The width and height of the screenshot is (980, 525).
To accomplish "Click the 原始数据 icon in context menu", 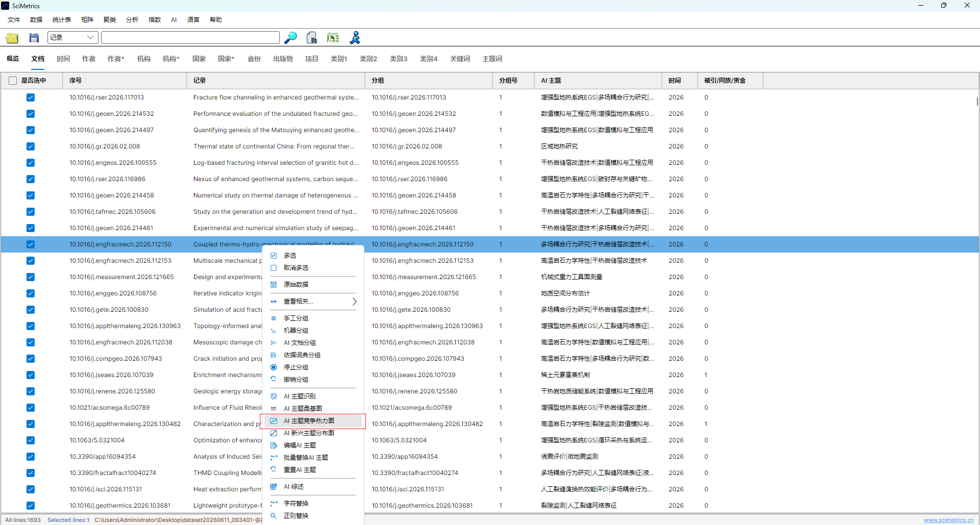I will (x=274, y=285).
